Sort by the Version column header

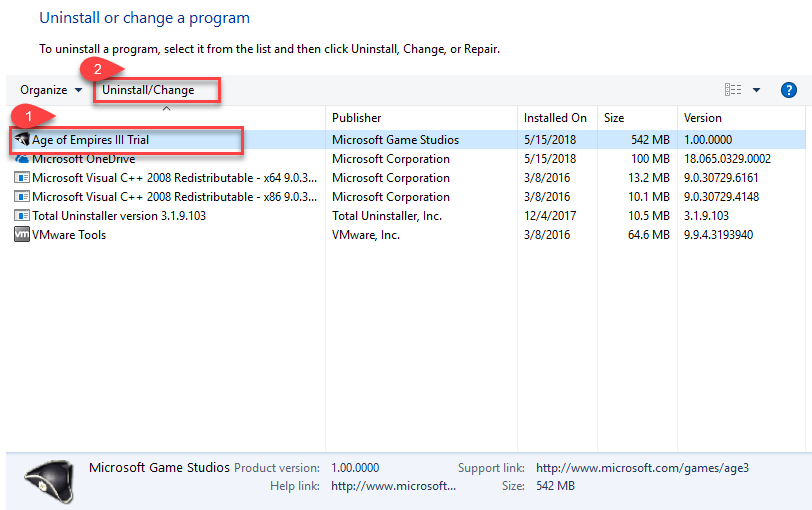(x=702, y=118)
